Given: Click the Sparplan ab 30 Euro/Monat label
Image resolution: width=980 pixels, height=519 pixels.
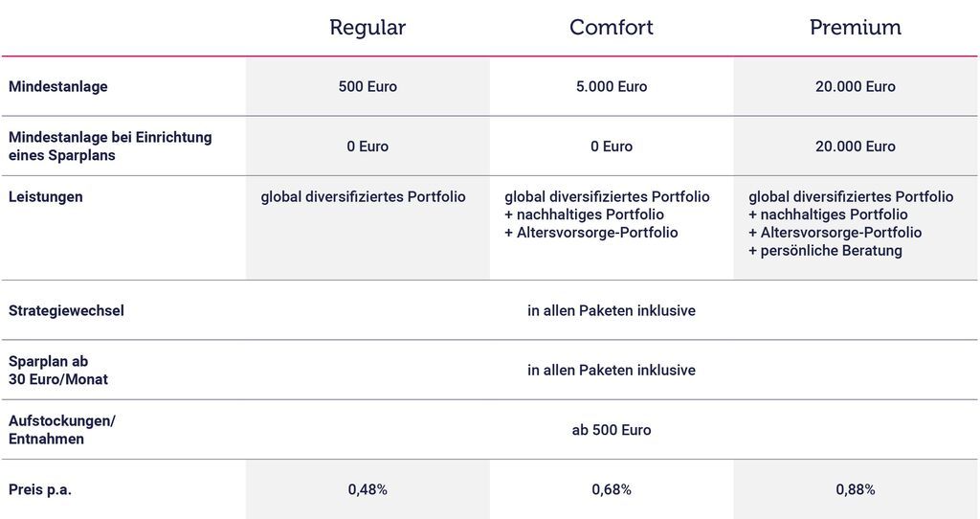Looking at the screenshot, I should pyautogui.click(x=58, y=371).
